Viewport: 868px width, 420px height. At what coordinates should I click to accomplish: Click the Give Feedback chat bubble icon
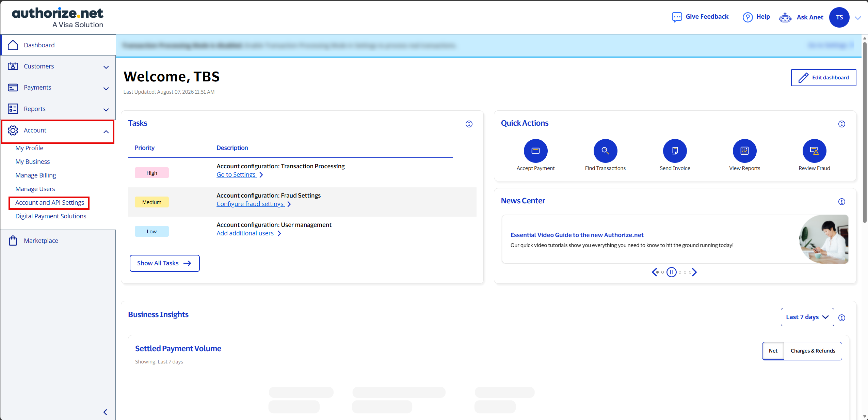coord(677,17)
